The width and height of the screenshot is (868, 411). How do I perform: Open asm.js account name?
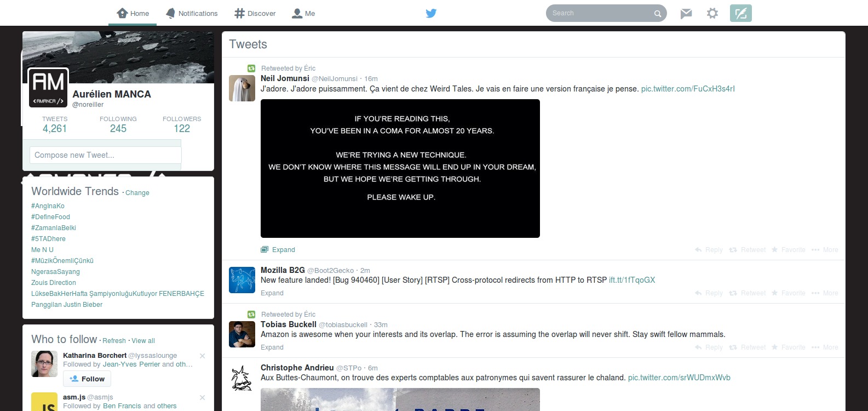74,397
